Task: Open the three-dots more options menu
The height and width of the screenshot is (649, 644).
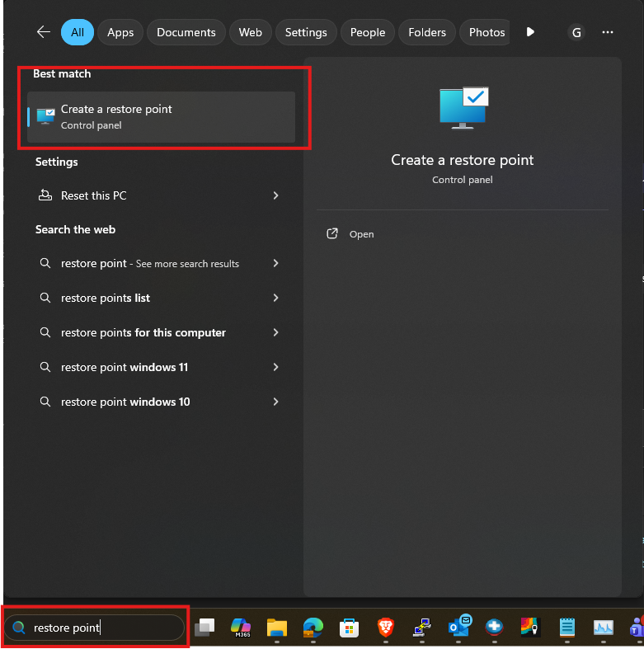Action: pyautogui.click(x=607, y=32)
